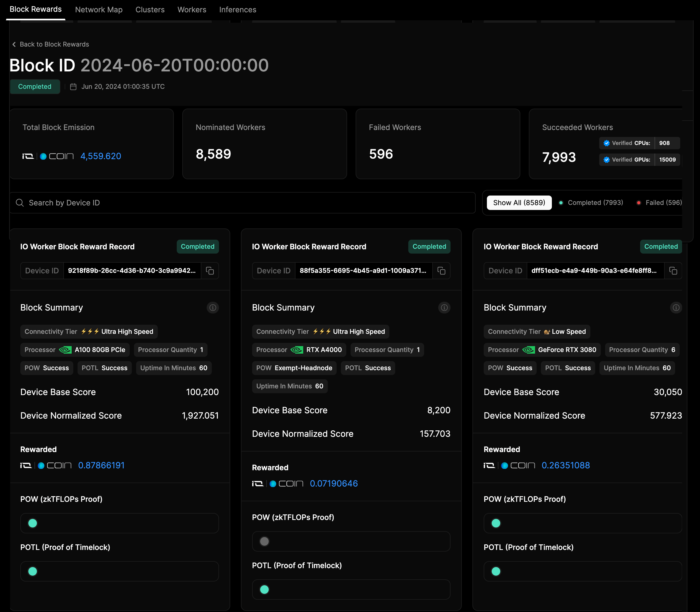Copy device ID starting with 9218f89b
The height and width of the screenshot is (612, 700).
click(210, 271)
